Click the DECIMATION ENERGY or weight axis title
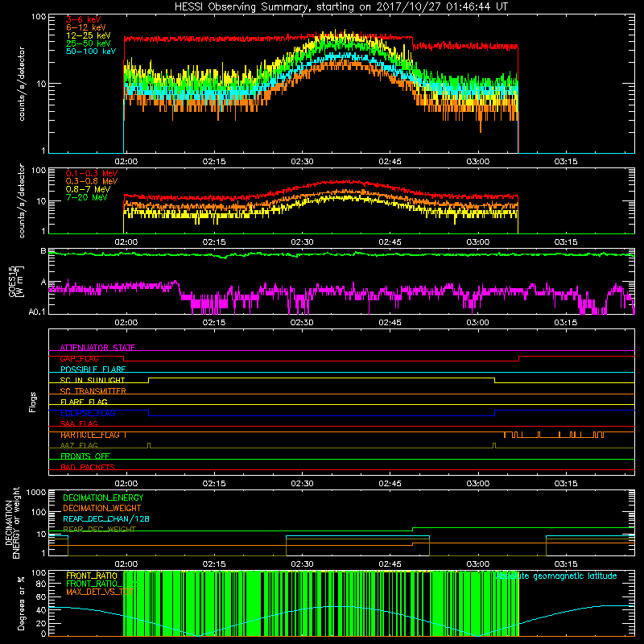 coord(12,522)
